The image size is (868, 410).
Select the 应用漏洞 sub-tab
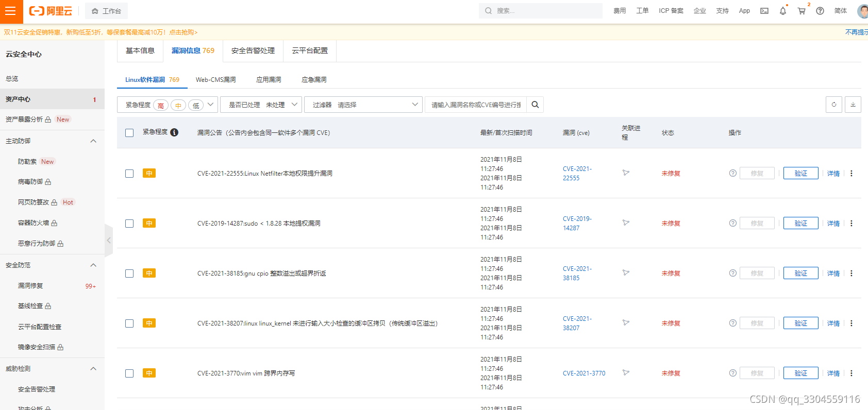[x=269, y=79]
